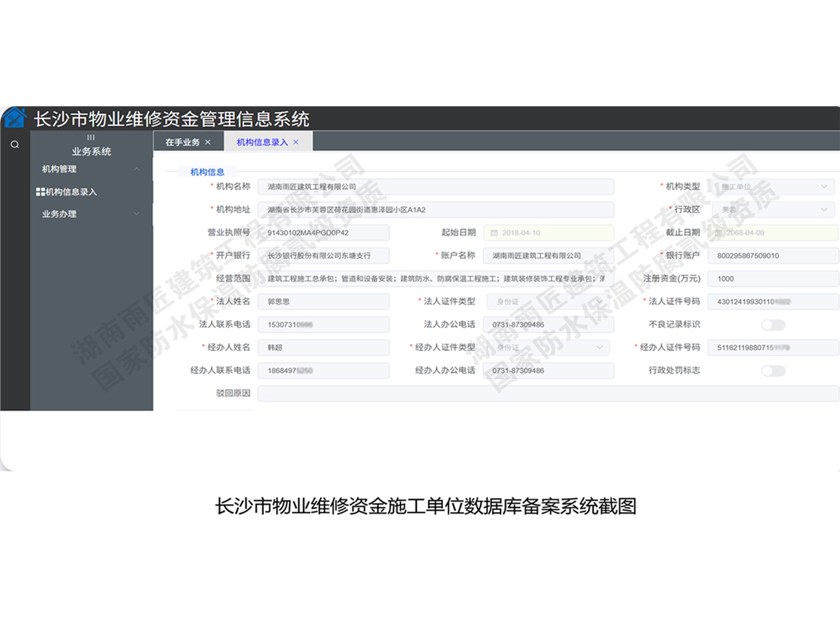Viewport: 840px width, 630px height.
Task: Click the 营业执照号 input field
Action: coord(324,233)
